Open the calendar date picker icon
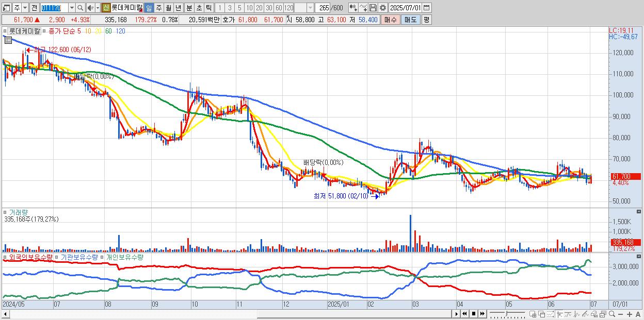 tap(426, 8)
